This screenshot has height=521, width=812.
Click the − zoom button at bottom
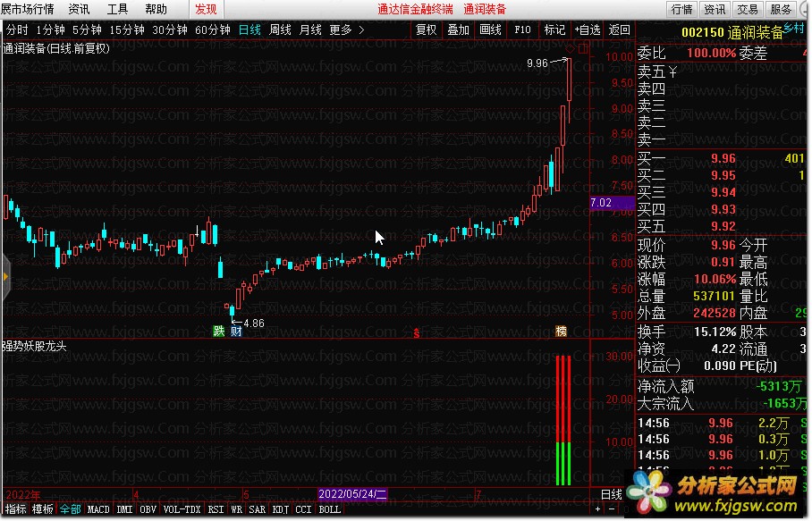point(612,509)
